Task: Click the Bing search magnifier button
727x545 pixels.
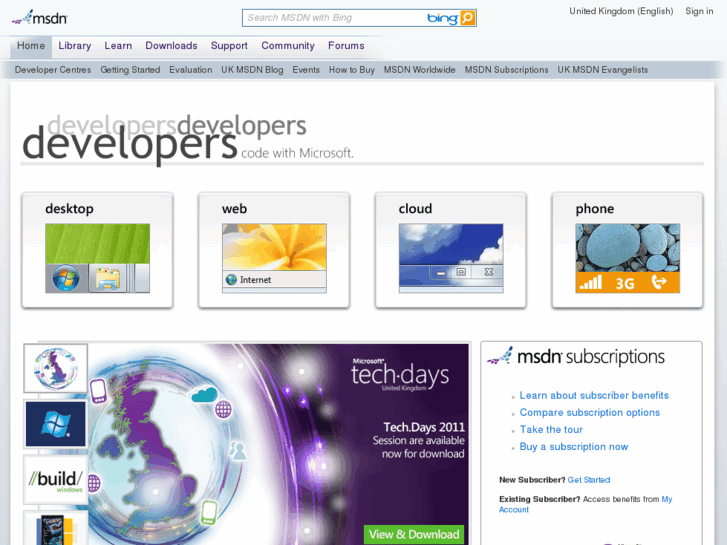Action: click(x=468, y=18)
